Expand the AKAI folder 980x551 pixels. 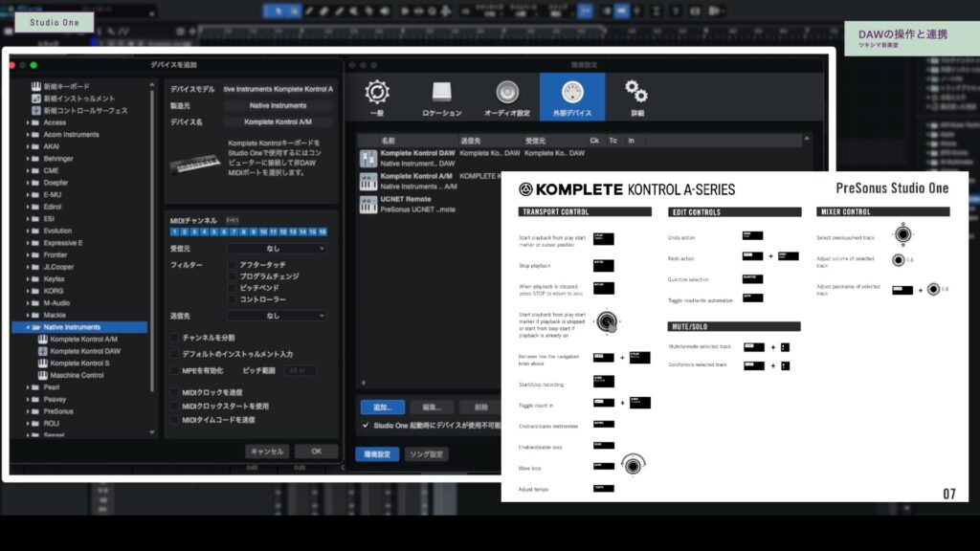click(28, 146)
